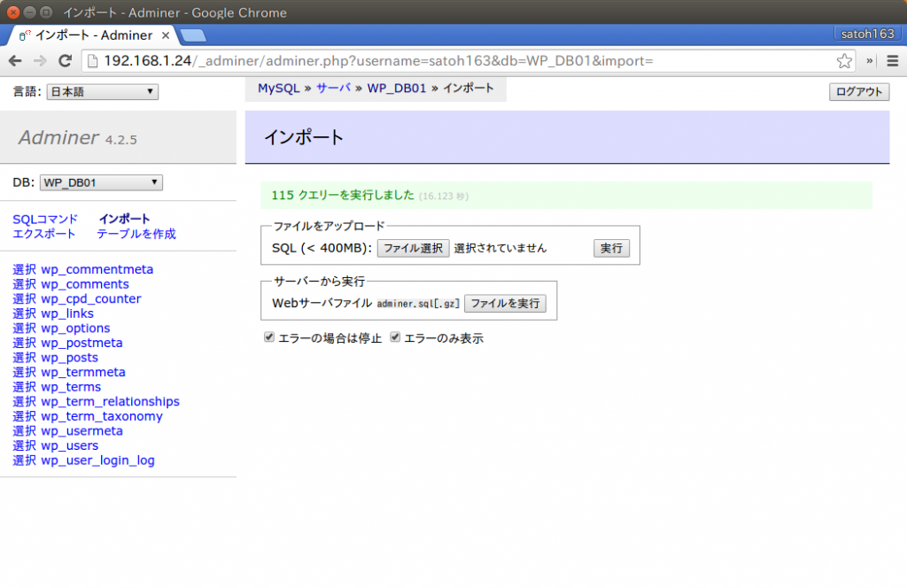Click ファイル選択 to choose SQL file
This screenshot has width=907, height=588.
click(x=413, y=248)
